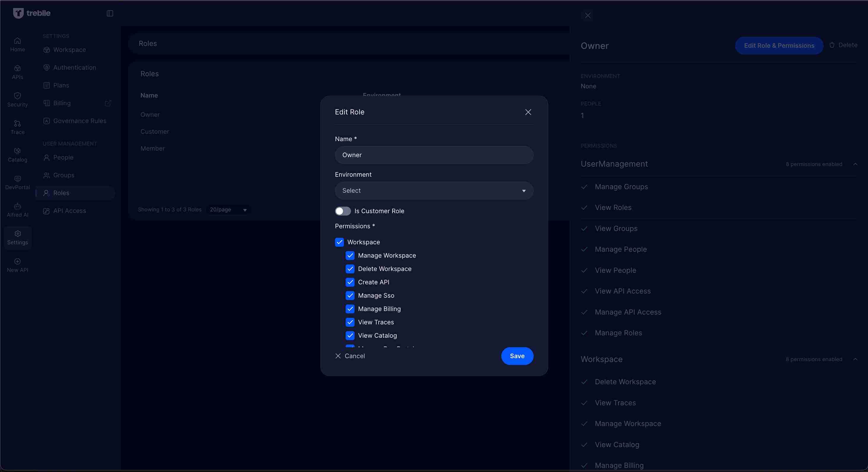
Task: Open the Environment Select dropdown
Action: point(434,191)
